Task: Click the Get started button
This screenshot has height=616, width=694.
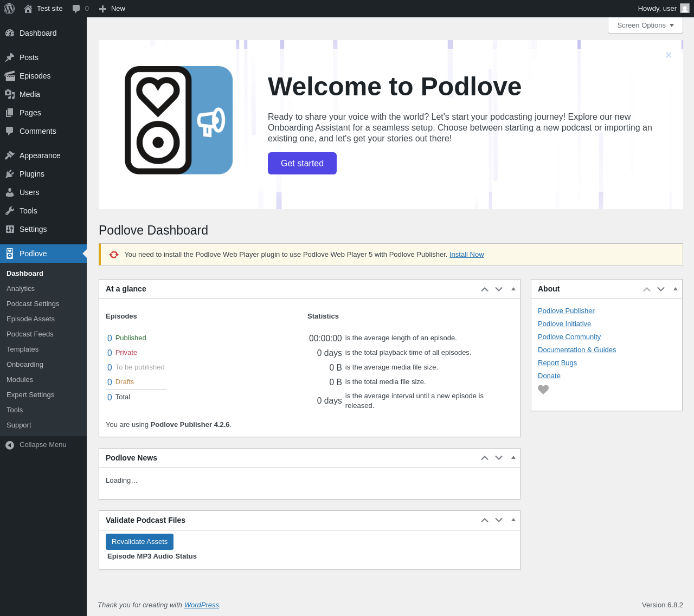Action: tap(302, 164)
